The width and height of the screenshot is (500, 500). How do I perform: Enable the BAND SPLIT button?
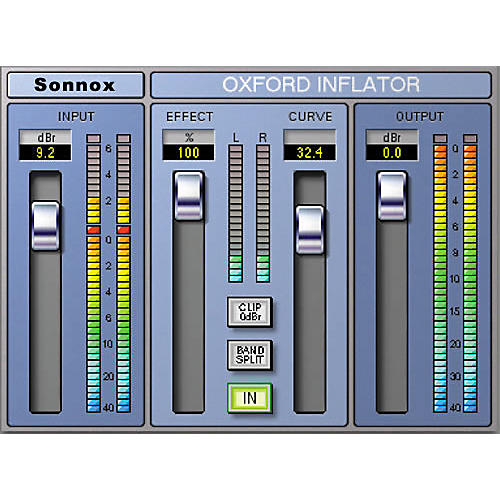coord(250,355)
